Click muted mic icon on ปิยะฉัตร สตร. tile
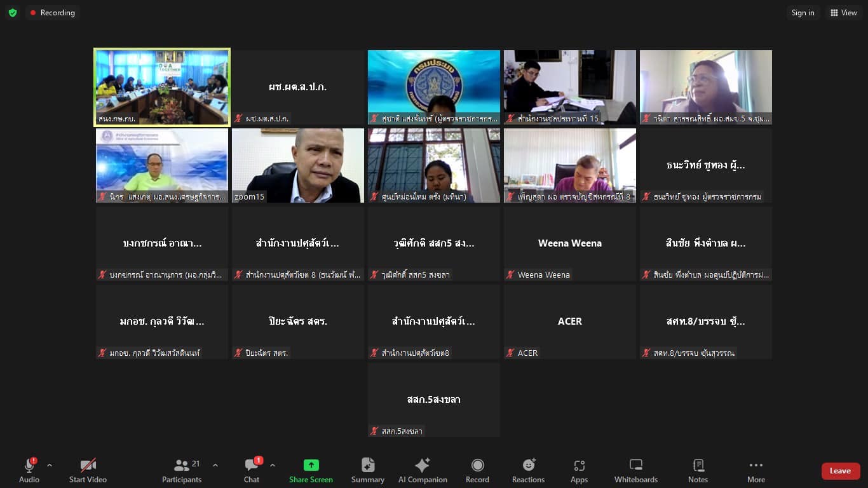This screenshot has height=488, width=868. (x=238, y=353)
